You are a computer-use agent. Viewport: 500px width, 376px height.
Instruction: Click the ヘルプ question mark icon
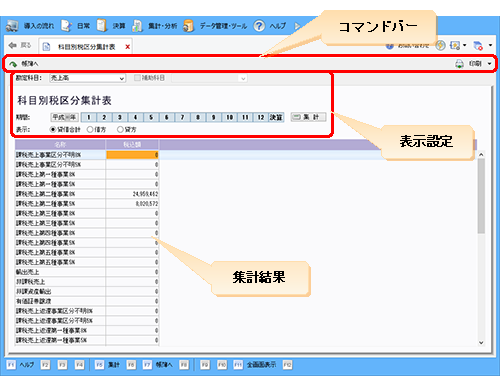(259, 26)
